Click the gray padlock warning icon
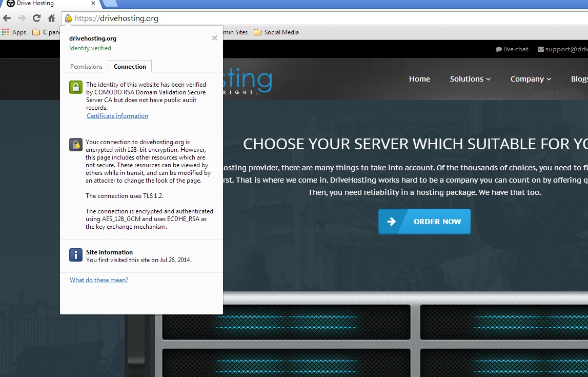The height and width of the screenshot is (377, 588). click(76, 145)
